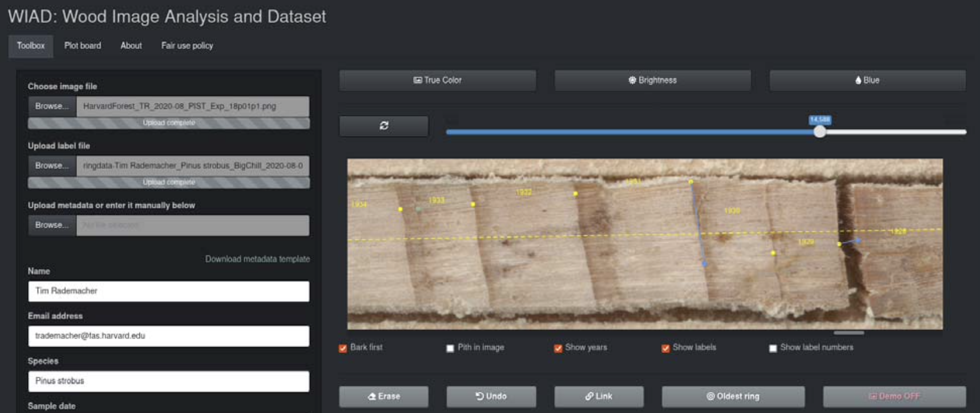Check the Pith in image checkbox
980x413 pixels.
450,348
